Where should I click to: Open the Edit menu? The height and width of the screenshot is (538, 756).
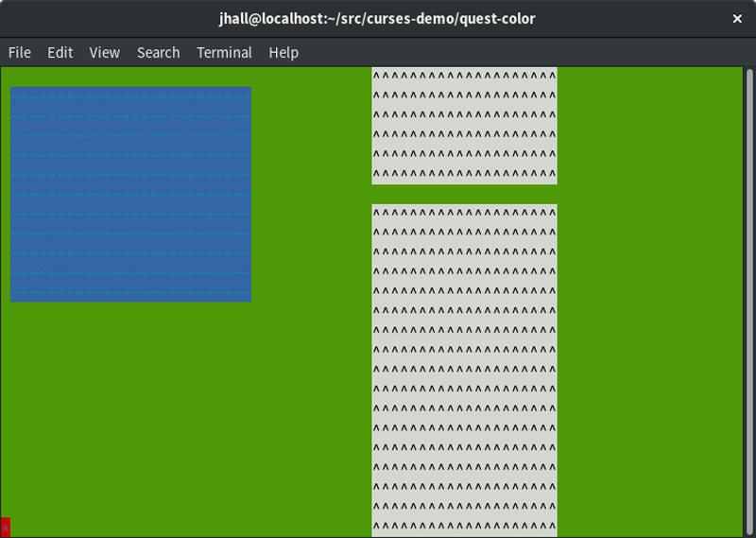(60, 53)
